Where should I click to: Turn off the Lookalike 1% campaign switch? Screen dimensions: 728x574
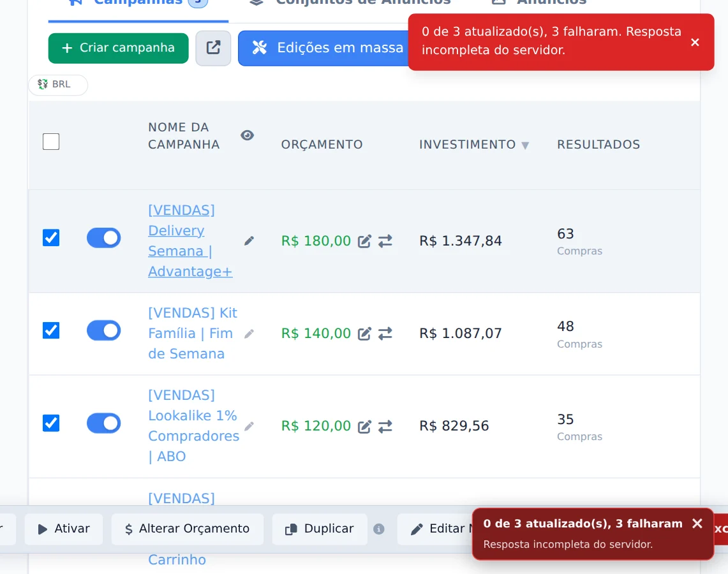coord(103,423)
